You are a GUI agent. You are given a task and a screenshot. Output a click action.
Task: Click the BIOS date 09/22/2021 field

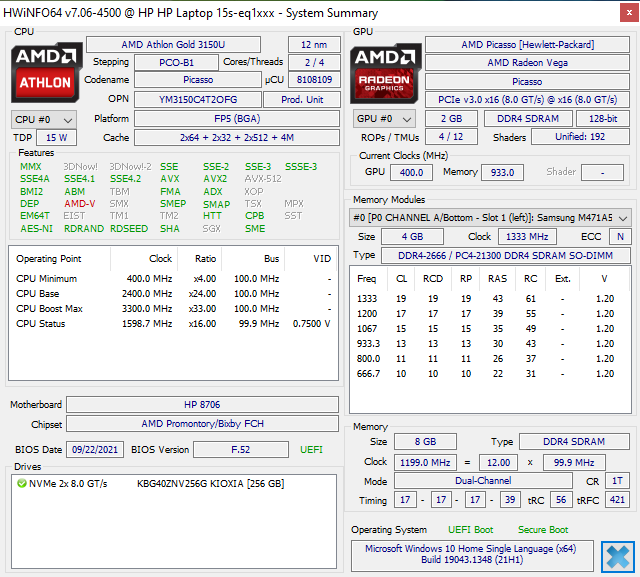pos(95,450)
